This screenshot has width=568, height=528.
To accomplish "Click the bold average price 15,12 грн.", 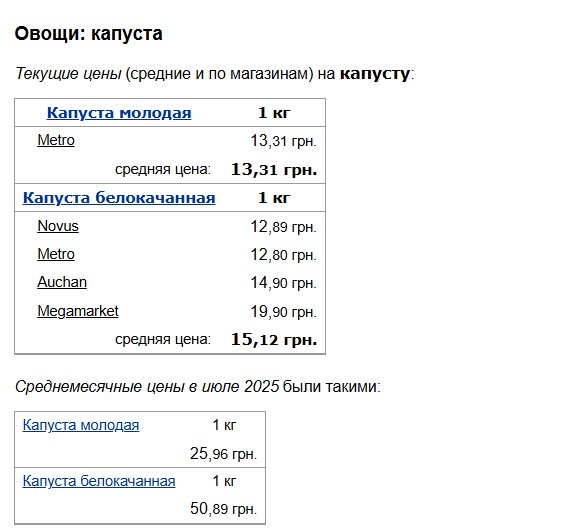I will (274, 340).
